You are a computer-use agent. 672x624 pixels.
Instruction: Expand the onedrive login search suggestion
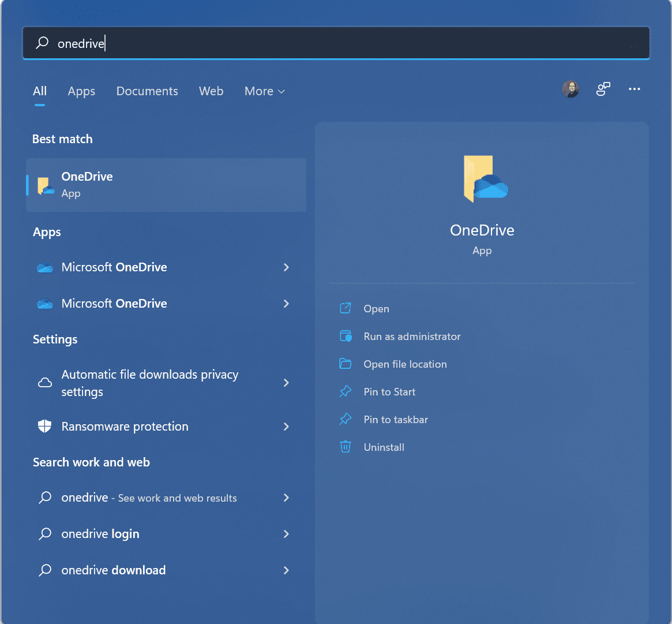pyautogui.click(x=286, y=534)
